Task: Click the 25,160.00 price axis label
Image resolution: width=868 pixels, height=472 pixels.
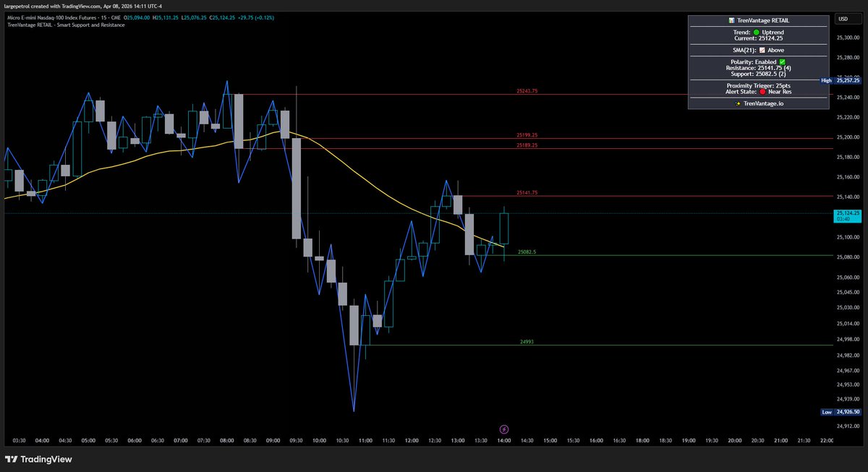Action: (x=848, y=177)
